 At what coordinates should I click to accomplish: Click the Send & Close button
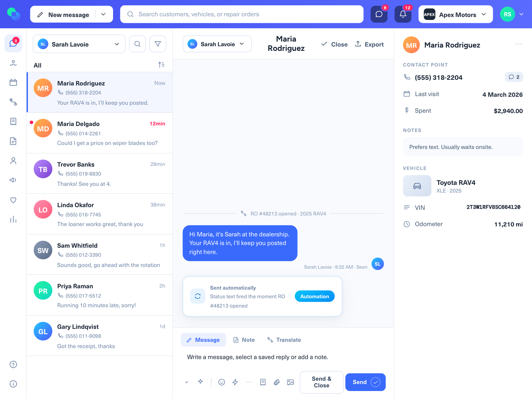point(322,382)
